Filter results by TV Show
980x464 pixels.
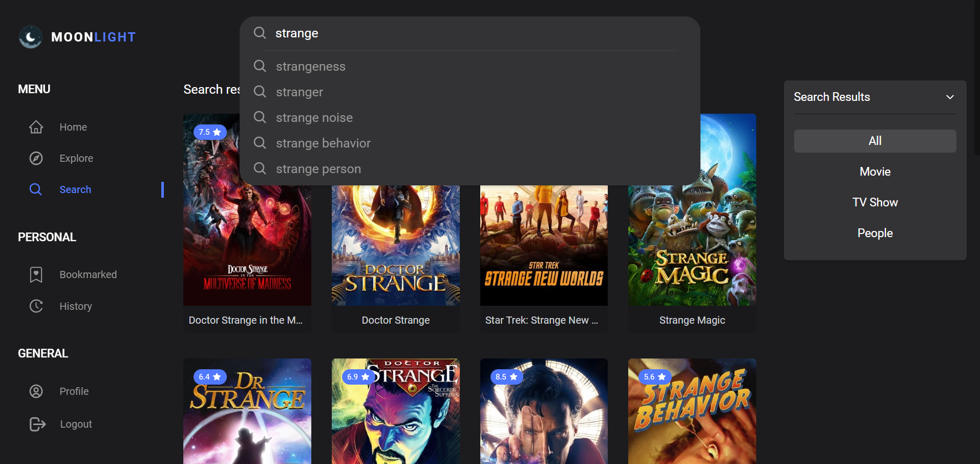(x=875, y=202)
